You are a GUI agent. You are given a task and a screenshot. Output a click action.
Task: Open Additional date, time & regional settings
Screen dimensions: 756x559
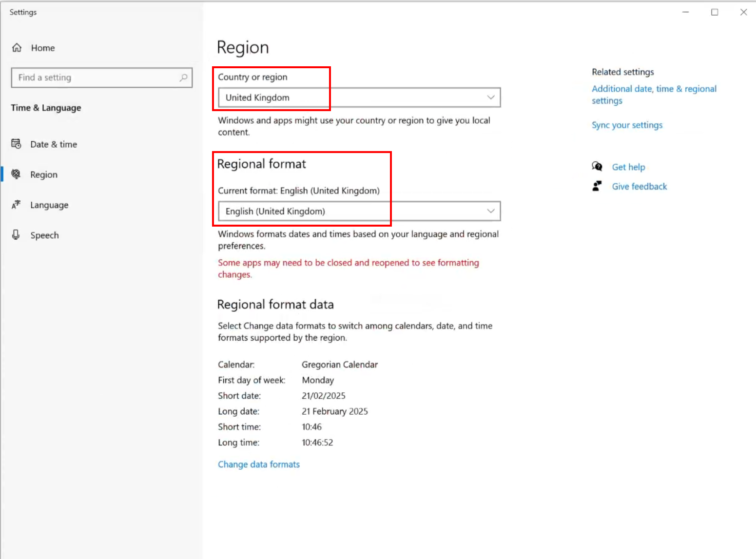pos(654,94)
